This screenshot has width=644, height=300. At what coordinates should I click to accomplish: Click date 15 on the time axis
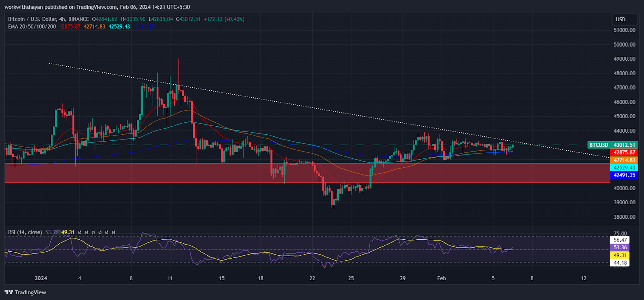coord(222,278)
